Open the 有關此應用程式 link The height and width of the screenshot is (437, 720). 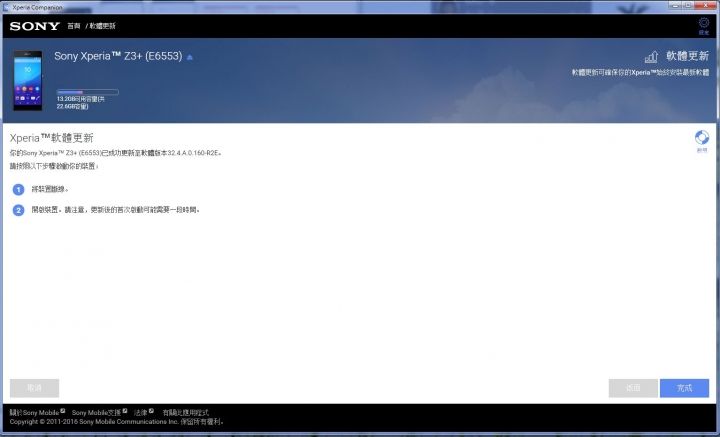click(x=186, y=413)
